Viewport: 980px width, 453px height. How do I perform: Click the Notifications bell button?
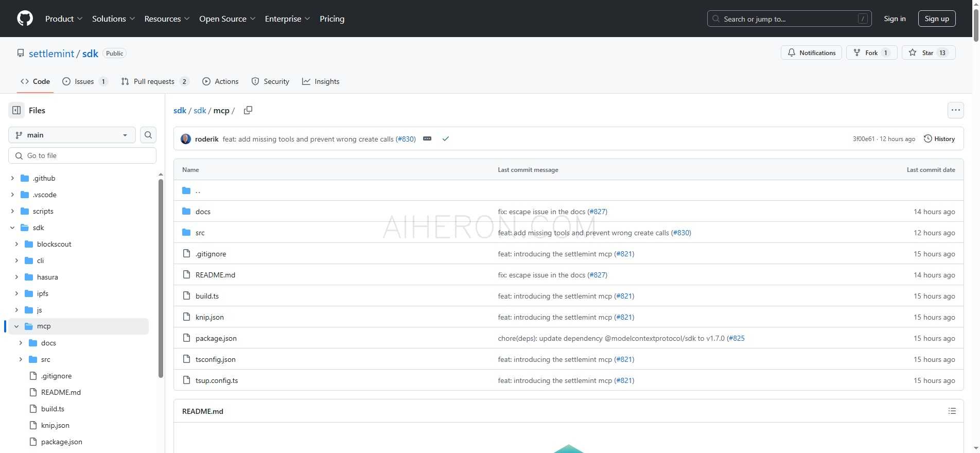click(811, 53)
